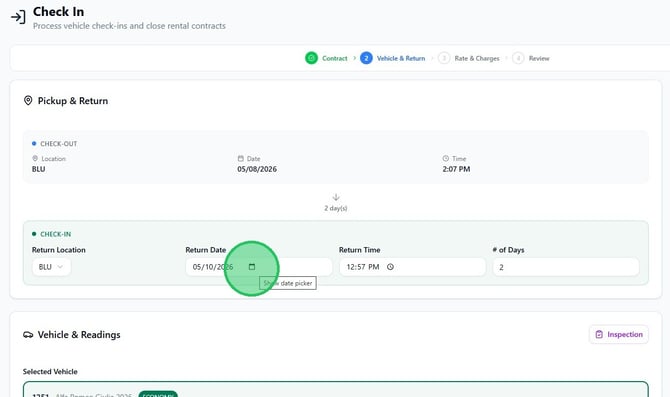The width and height of the screenshot is (670, 397).
Task: Click the Return Time field
Action: [412, 267]
